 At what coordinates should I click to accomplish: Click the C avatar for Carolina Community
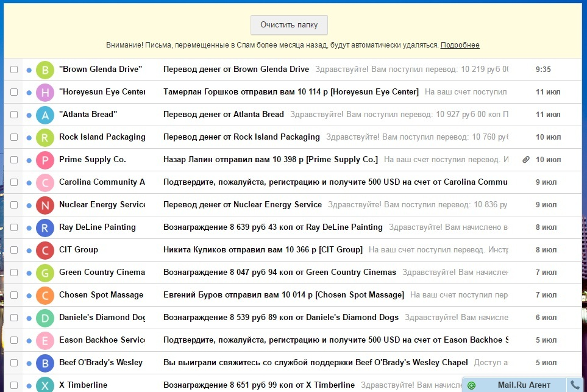(x=45, y=182)
